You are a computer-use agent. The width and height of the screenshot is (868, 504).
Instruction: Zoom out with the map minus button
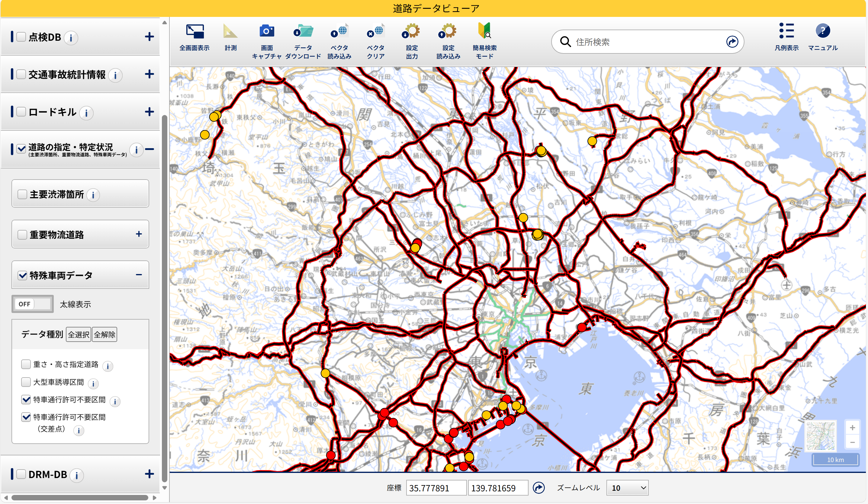point(853,442)
